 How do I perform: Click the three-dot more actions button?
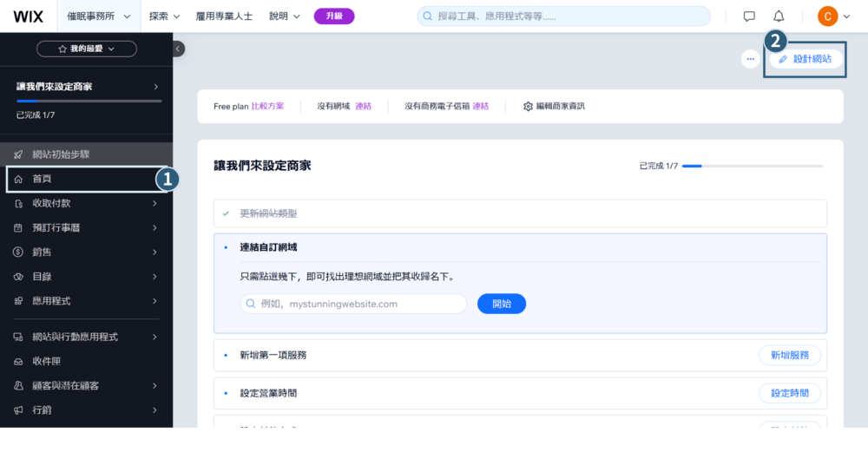pos(751,59)
